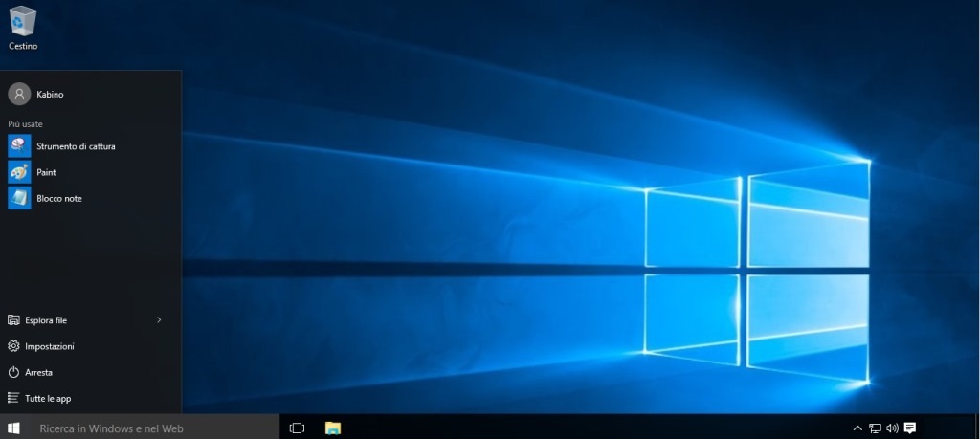
Task: Click the Impostazioni gear icon
Action: click(13, 346)
